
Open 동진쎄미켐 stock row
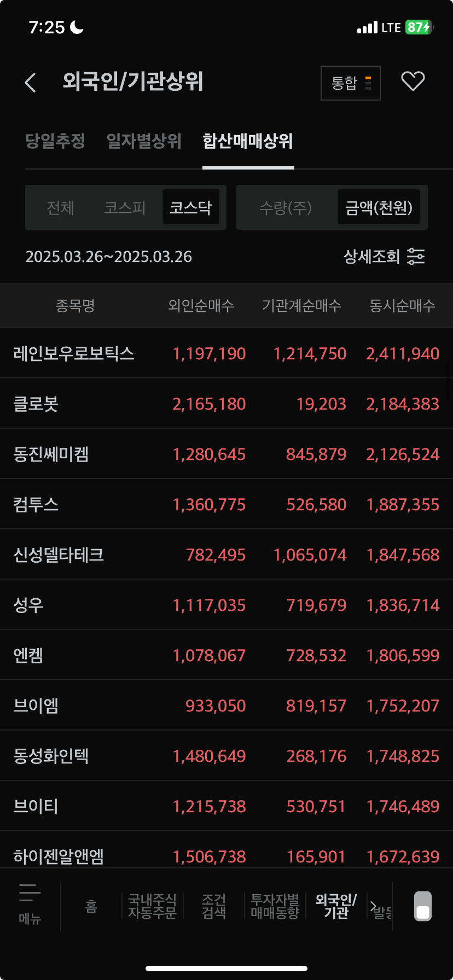pyautogui.click(x=226, y=454)
